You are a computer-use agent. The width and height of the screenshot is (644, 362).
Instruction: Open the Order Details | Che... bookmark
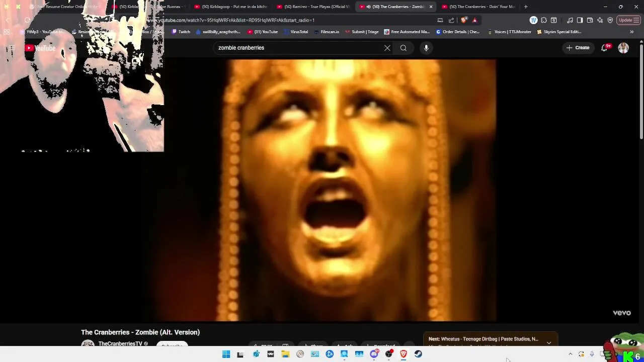[x=458, y=32]
